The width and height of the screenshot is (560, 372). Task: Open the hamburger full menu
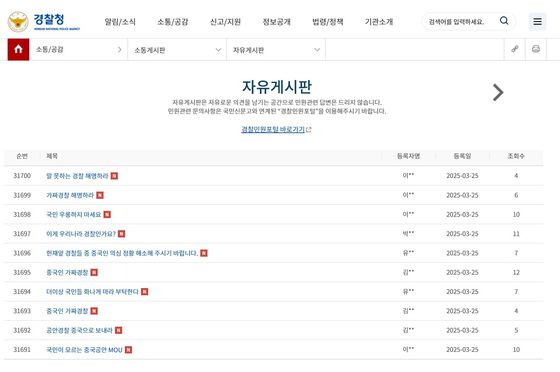click(x=537, y=21)
